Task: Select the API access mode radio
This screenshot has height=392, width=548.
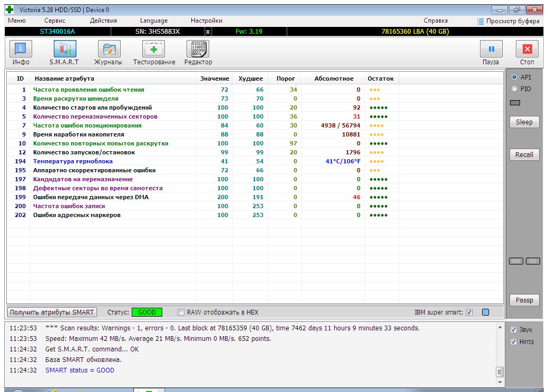Action: pos(514,77)
